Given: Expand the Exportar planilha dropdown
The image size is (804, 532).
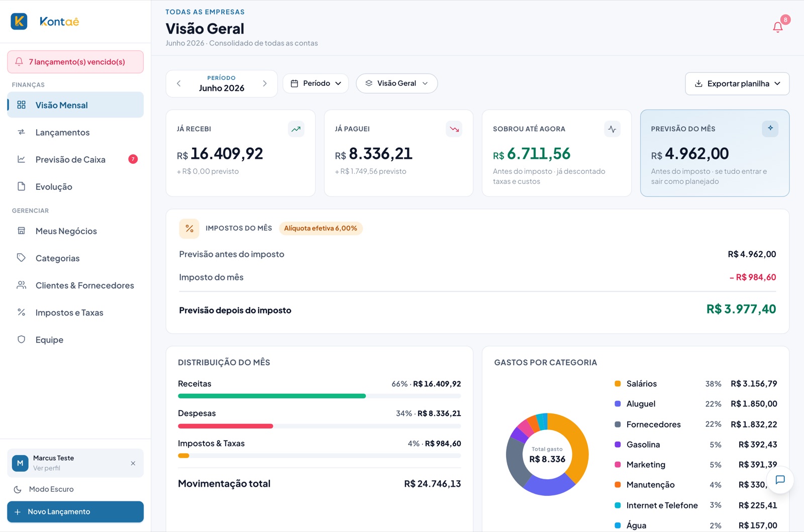Looking at the screenshot, I should [737, 84].
